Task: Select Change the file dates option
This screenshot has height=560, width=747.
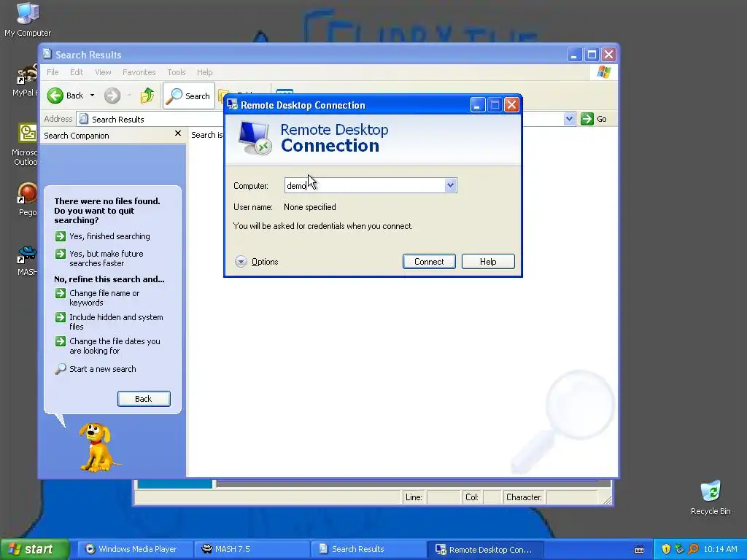Action: coord(115,346)
